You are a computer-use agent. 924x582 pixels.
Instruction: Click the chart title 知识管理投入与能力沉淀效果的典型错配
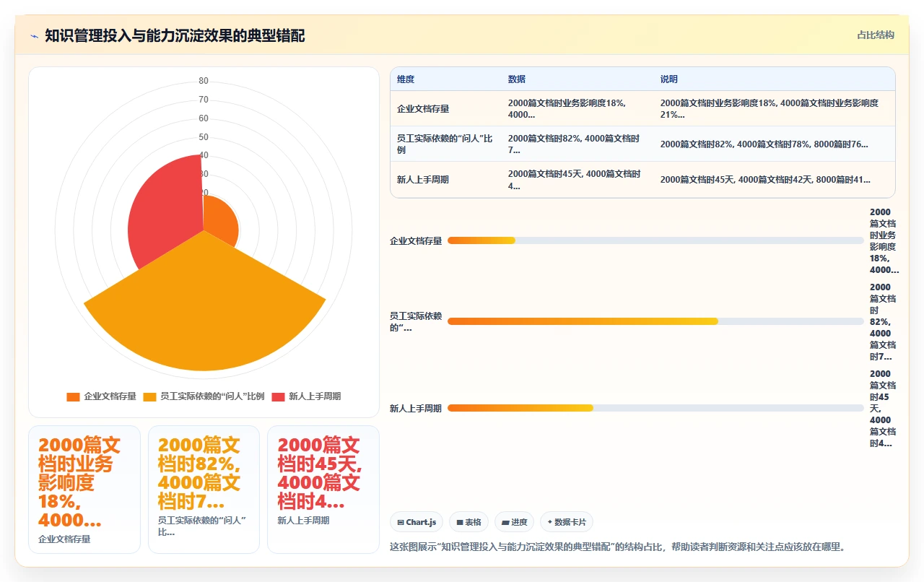tap(175, 35)
